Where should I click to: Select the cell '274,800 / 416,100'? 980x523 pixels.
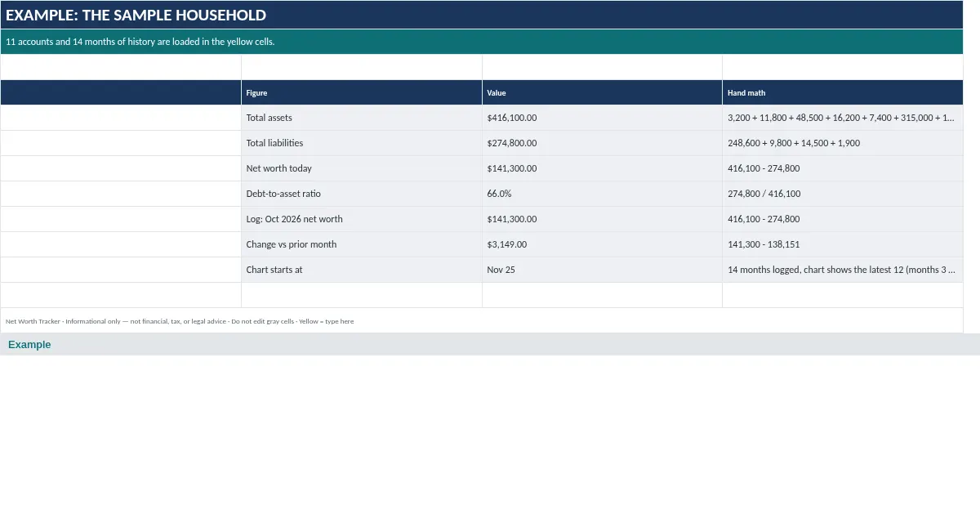(x=843, y=194)
